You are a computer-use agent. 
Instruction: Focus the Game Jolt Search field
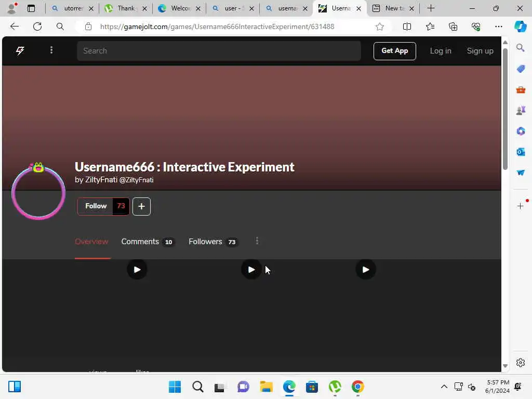tap(219, 51)
